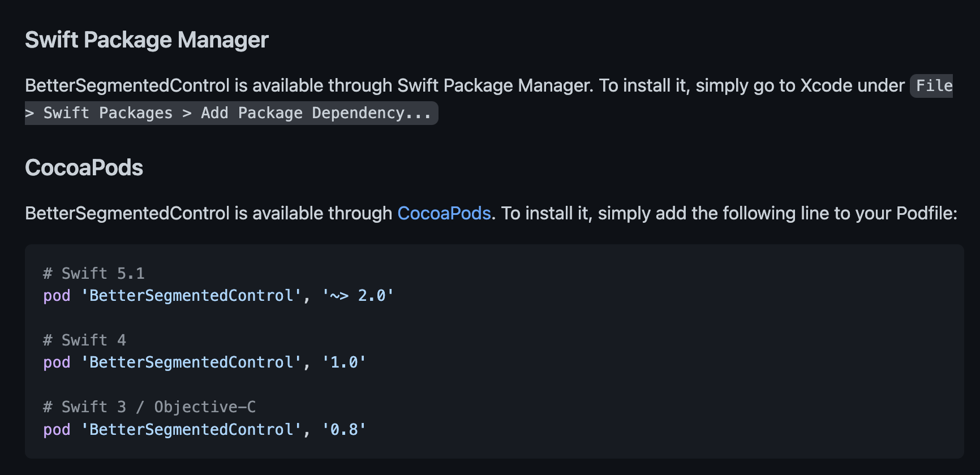Viewport: 980px width, 475px height.
Task: Click 'Swift Packages' in the inline code path
Action: click(x=108, y=113)
